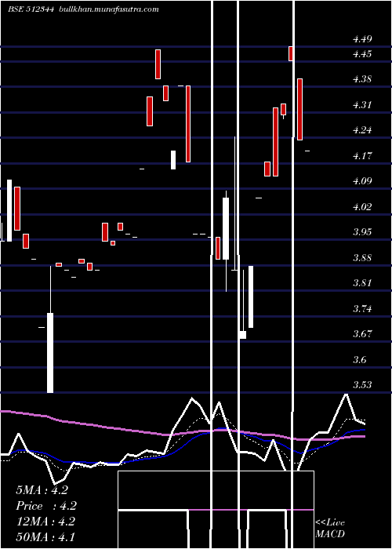Click the 3.53 price axis label
The width and height of the screenshot is (392, 549).
click(x=362, y=385)
